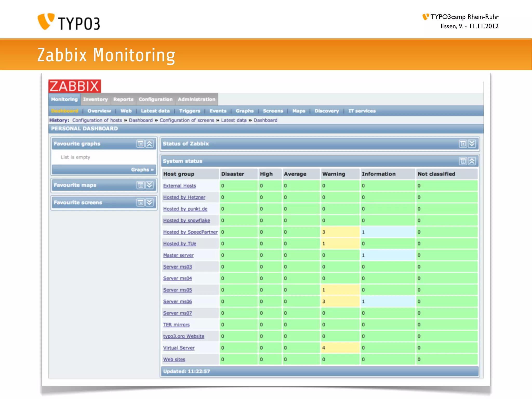
Task: Open the Server ms07 host group
Action: click(177, 313)
